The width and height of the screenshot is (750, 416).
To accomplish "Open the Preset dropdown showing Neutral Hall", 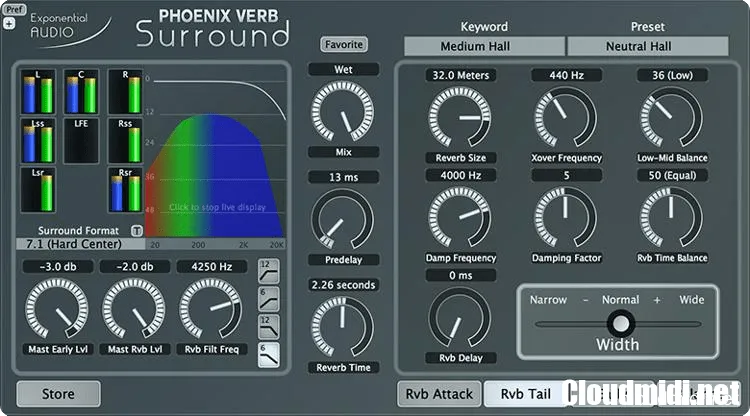I will pyautogui.click(x=647, y=46).
